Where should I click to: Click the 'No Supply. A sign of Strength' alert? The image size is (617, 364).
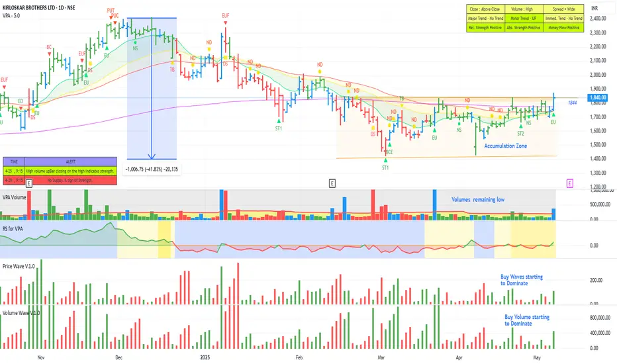click(71, 180)
